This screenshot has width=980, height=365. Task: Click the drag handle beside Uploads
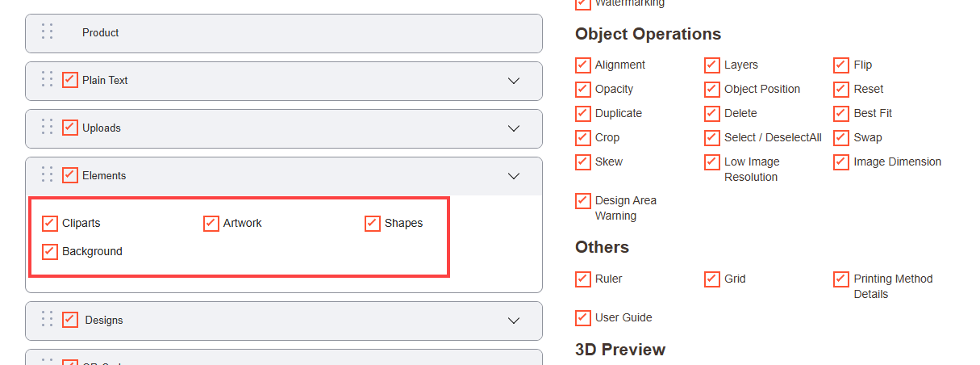(47, 128)
